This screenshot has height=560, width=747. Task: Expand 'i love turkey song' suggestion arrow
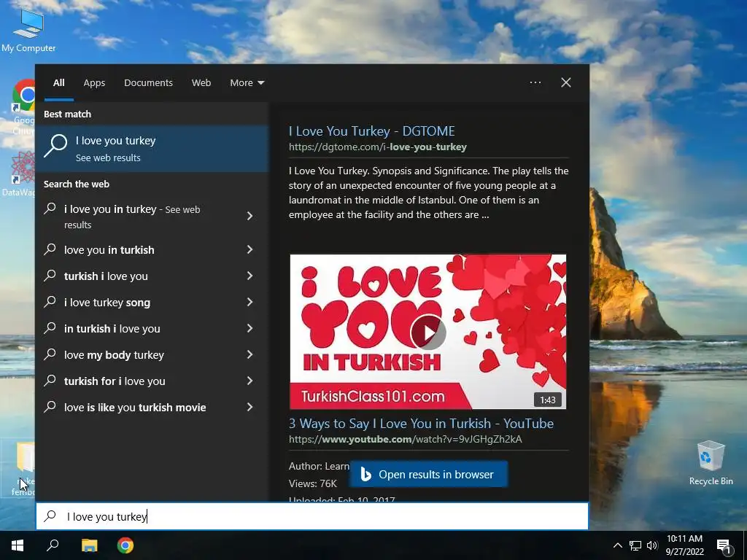[249, 302]
